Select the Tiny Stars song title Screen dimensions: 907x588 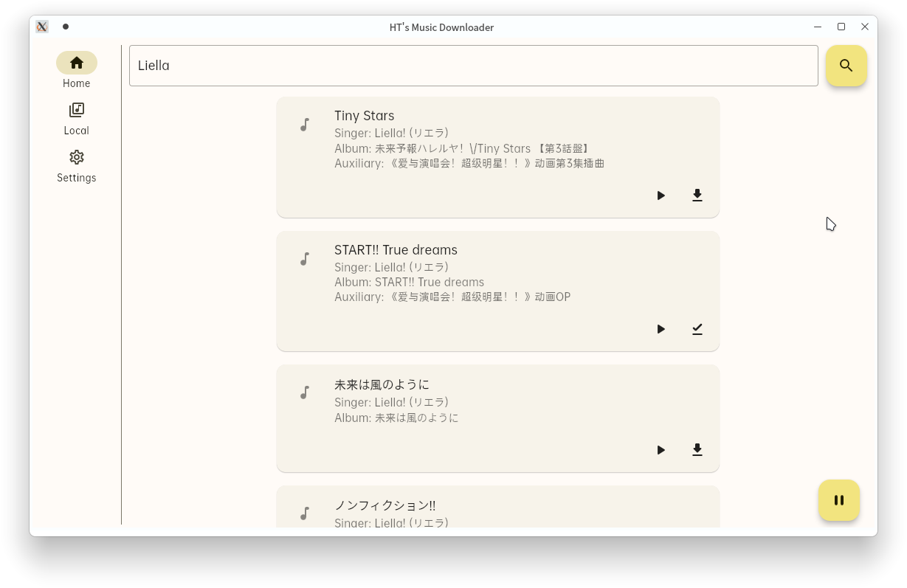364,116
